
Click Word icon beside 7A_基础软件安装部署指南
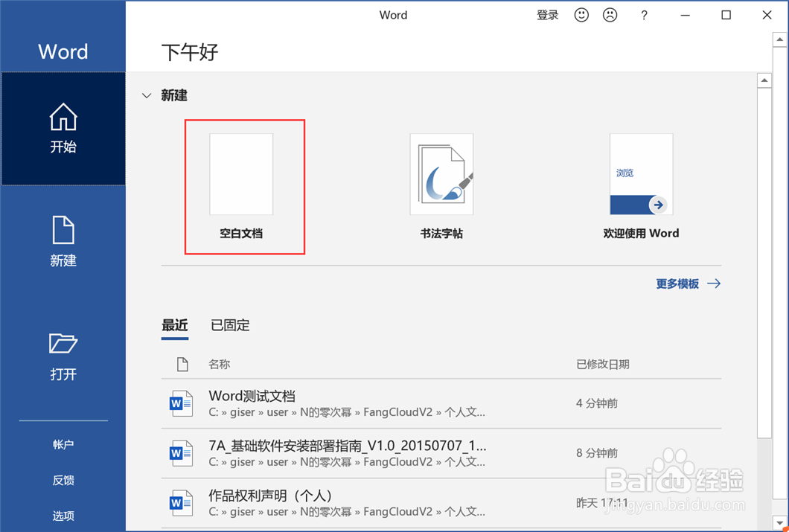pos(181,453)
